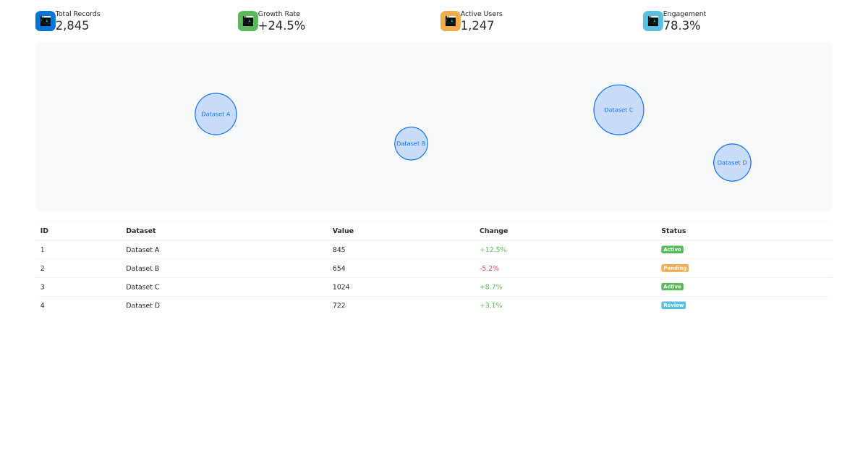Image resolution: width=868 pixels, height=456 pixels.
Task: Click the green Growth Rate icon
Action: coord(248,21)
